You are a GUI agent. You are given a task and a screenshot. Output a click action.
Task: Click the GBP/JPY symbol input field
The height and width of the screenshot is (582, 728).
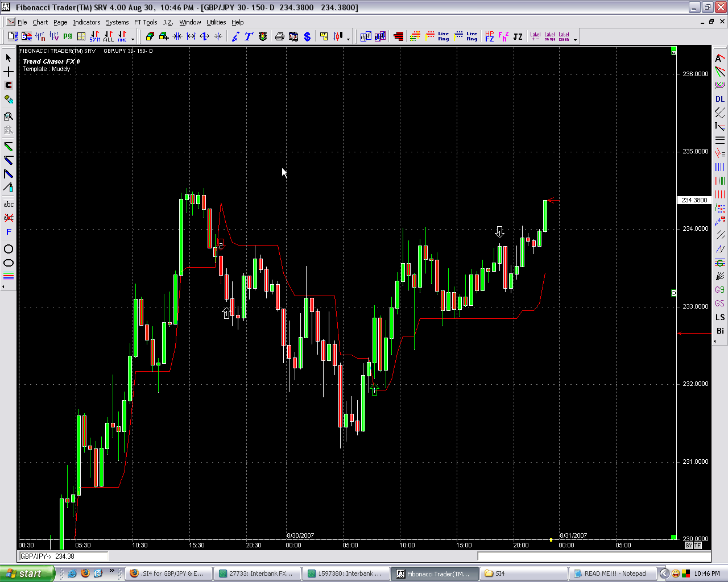tap(64, 556)
